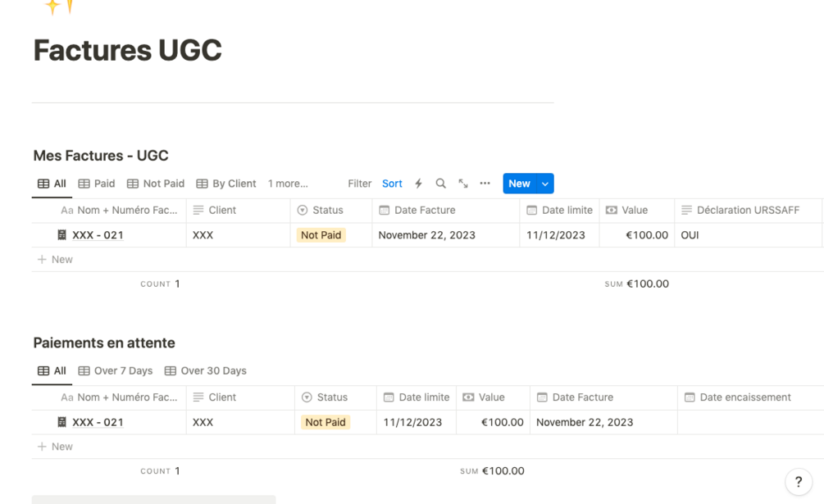Open the By Client view tab
Image resolution: width=824 pixels, height=504 pixels.
click(226, 184)
